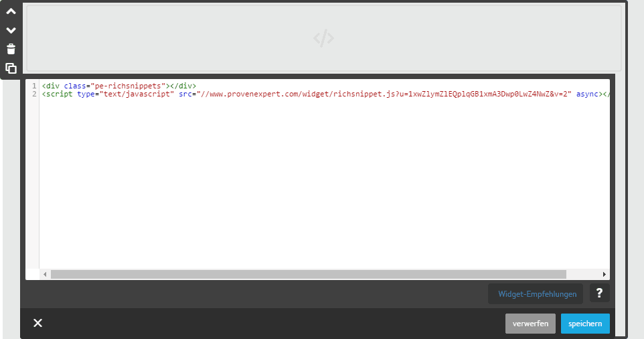Discard changes with verwerfen
This screenshot has height=339, width=644.
pyautogui.click(x=530, y=324)
